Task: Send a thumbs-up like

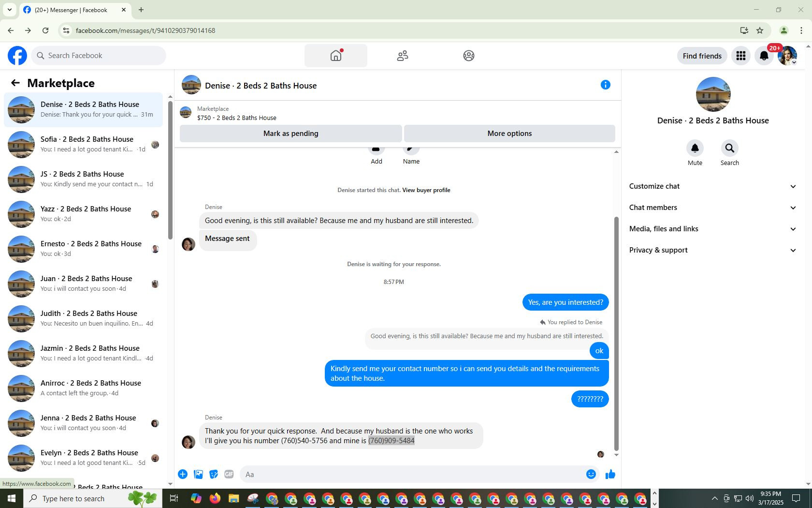Action: [610, 474]
